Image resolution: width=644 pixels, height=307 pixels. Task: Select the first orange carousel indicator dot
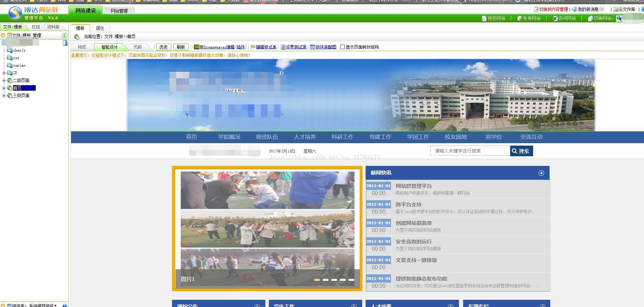click(317, 280)
